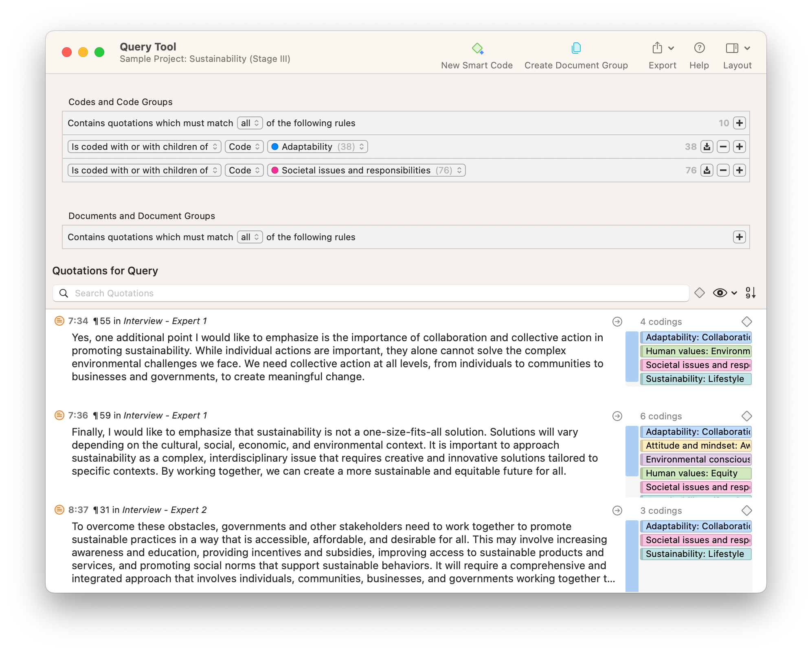Click the Help menu item

(x=699, y=56)
